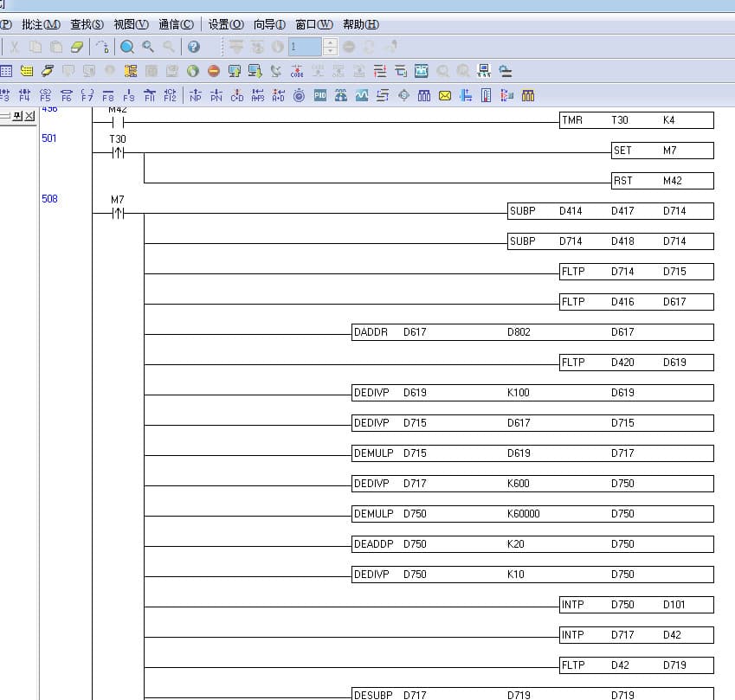Image resolution: width=735 pixels, height=700 pixels.
Task: Click the eraser icon in the toolbar
Action: tap(77, 47)
